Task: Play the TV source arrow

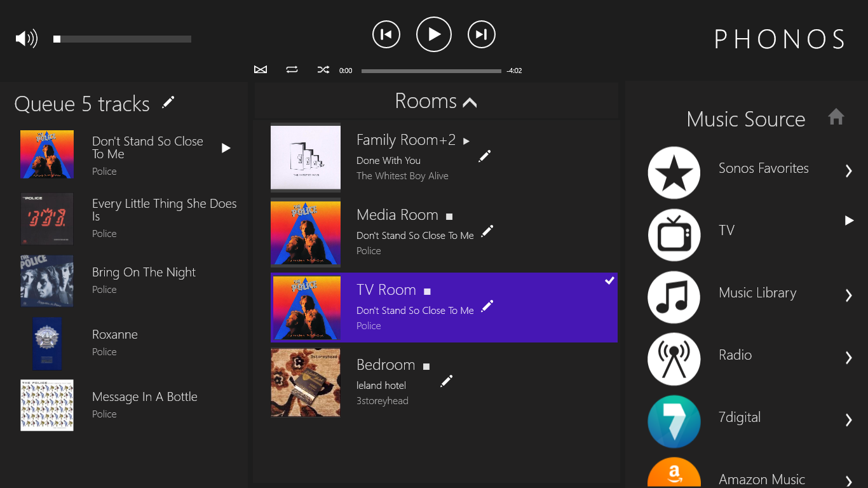Action: pyautogui.click(x=849, y=220)
